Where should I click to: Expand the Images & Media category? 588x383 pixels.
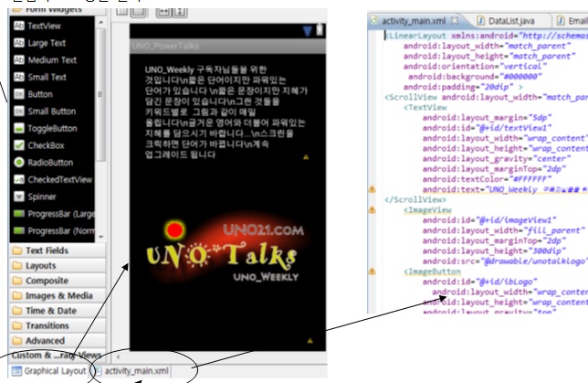click(x=57, y=295)
